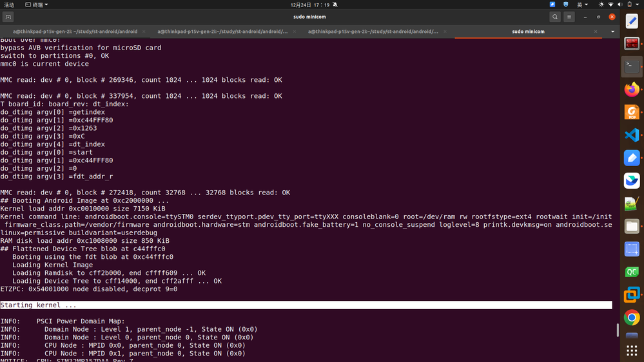The width and height of the screenshot is (644, 362).
Task: Click 'do_dtimg argv[3] =fdt_addr_r' line
Action: (57, 176)
